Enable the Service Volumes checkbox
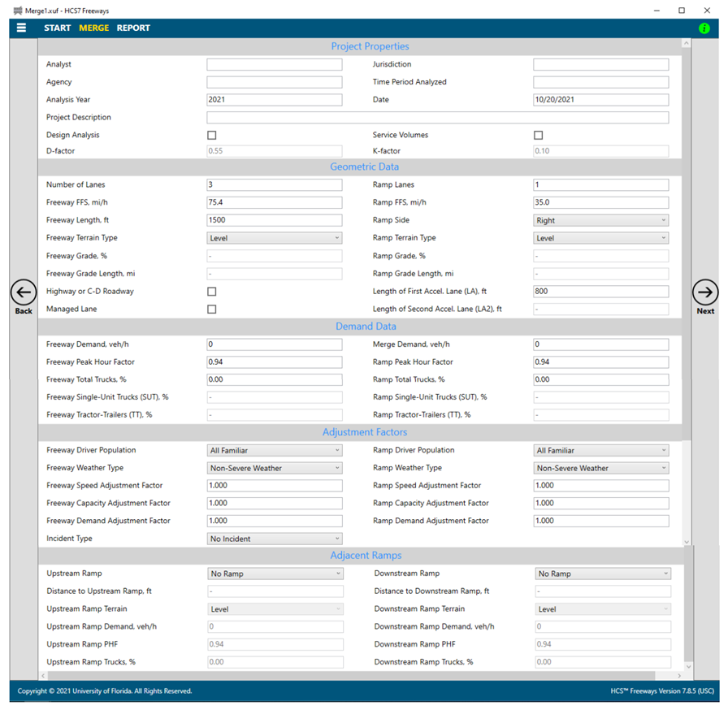 click(538, 135)
